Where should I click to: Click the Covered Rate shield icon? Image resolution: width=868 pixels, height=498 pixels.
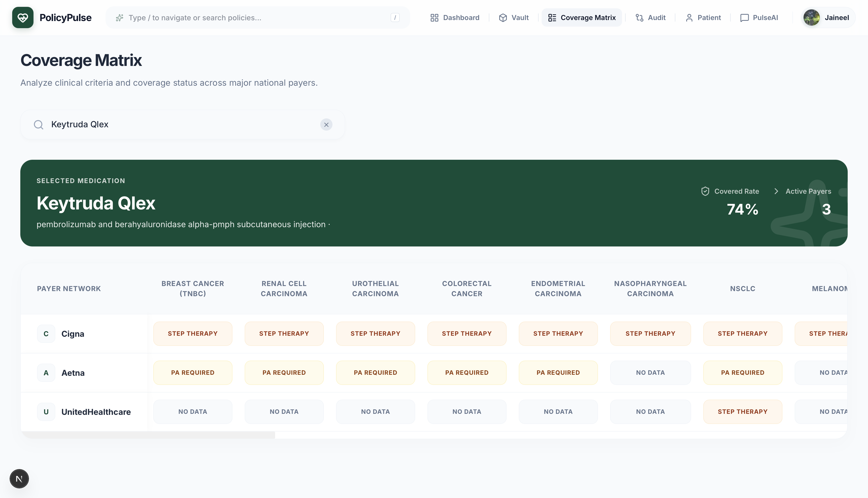point(705,191)
